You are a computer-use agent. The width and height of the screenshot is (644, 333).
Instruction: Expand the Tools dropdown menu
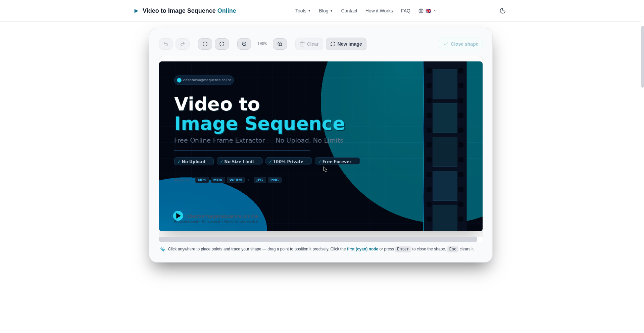tap(303, 11)
